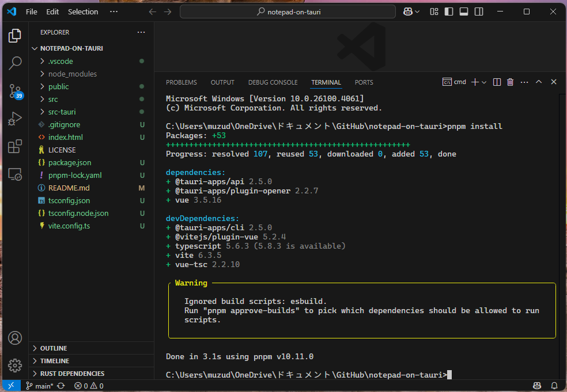Image resolution: width=567 pixels, height=392 pixels.
Task: Maximize the panel size with chevron
Action: (x=539, y=82)
